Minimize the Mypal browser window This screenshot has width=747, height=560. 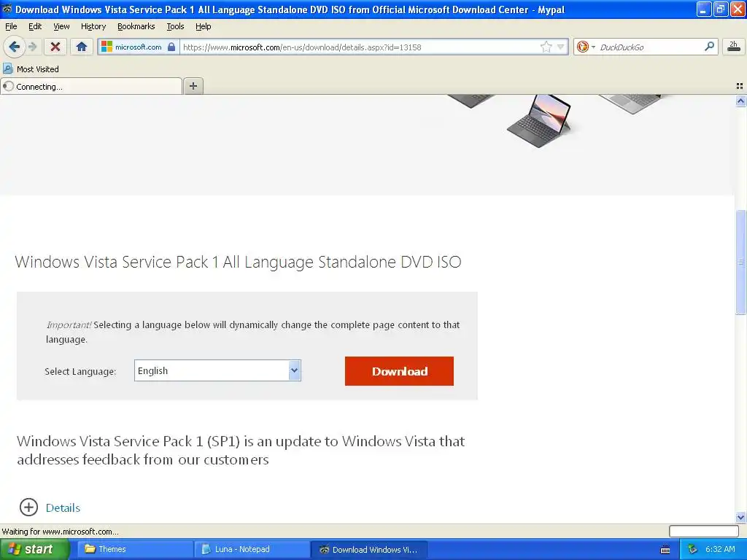coord(704,9)
